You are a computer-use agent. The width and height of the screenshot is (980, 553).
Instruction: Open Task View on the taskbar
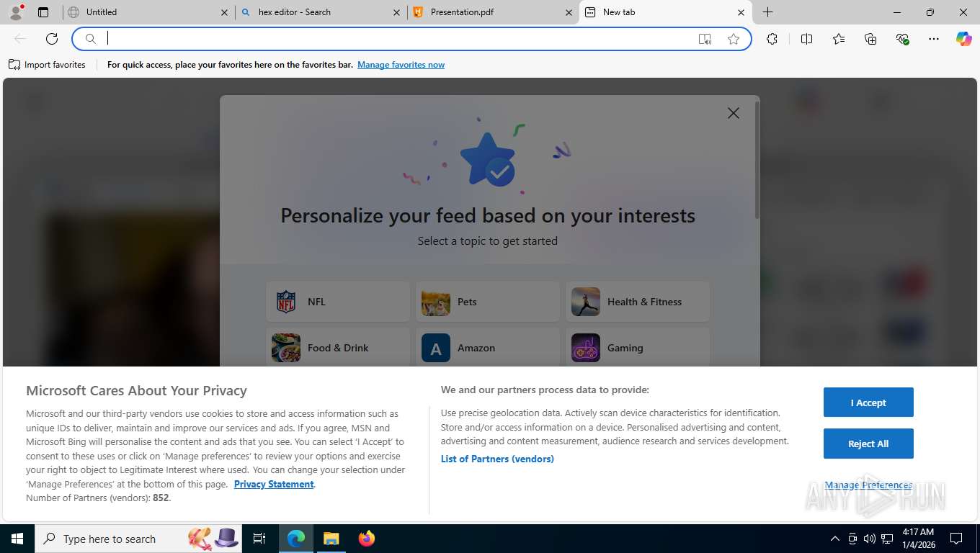(x=259, y=539)
